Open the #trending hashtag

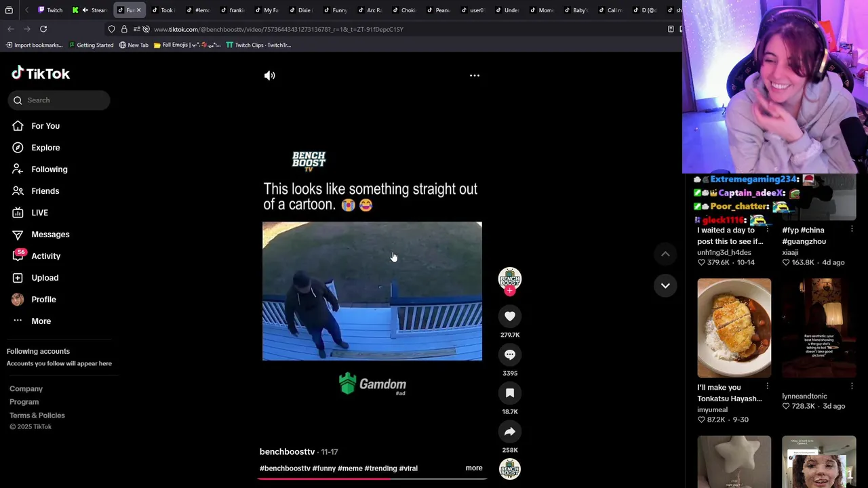coord(380,468)
